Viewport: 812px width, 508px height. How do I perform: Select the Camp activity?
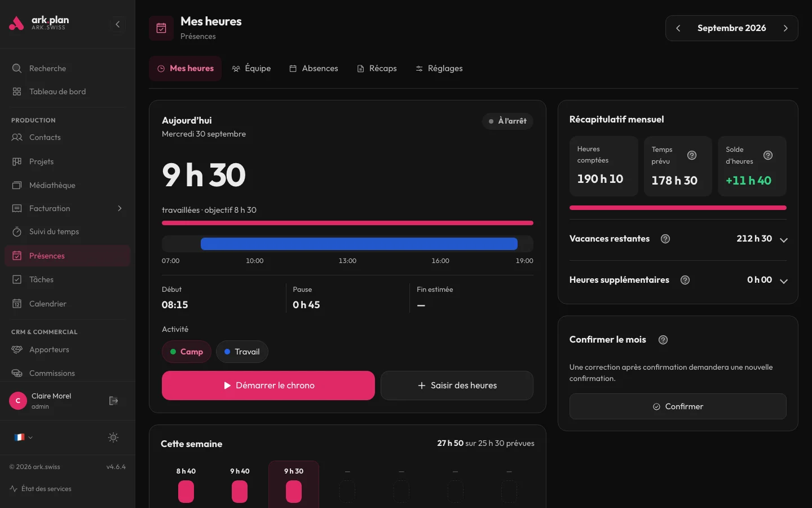click(x=187, y=352)
